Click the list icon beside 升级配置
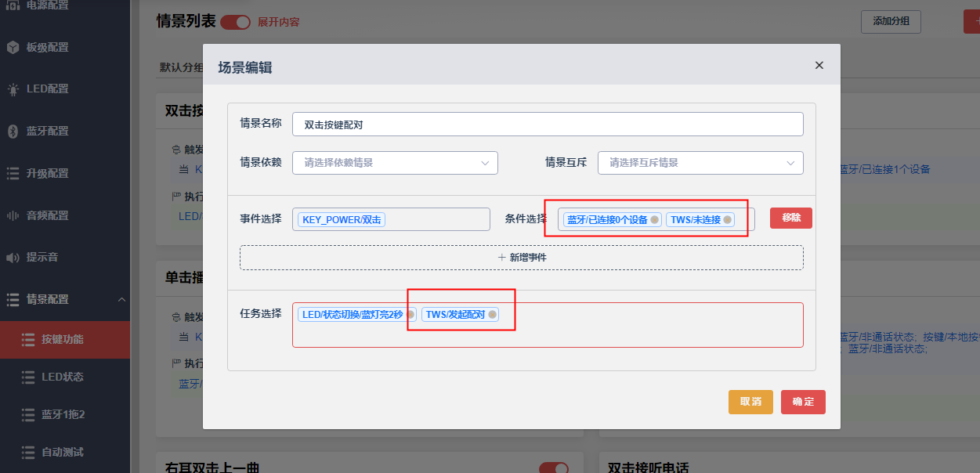The height and width of the screenshot is (473, 980). tap(13, 173)
